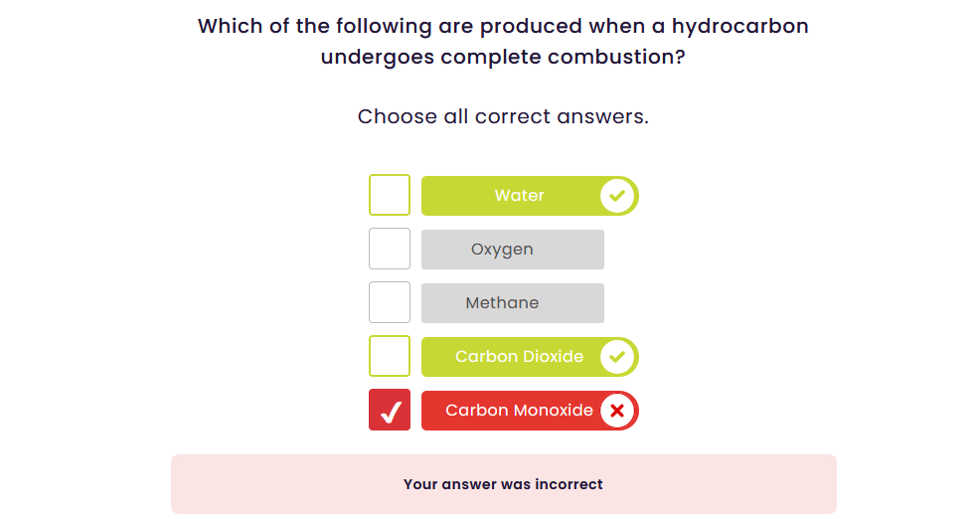
Task: Click the word 'Which' starting the question
Action: pyautogui.click(x=230, y=27)
